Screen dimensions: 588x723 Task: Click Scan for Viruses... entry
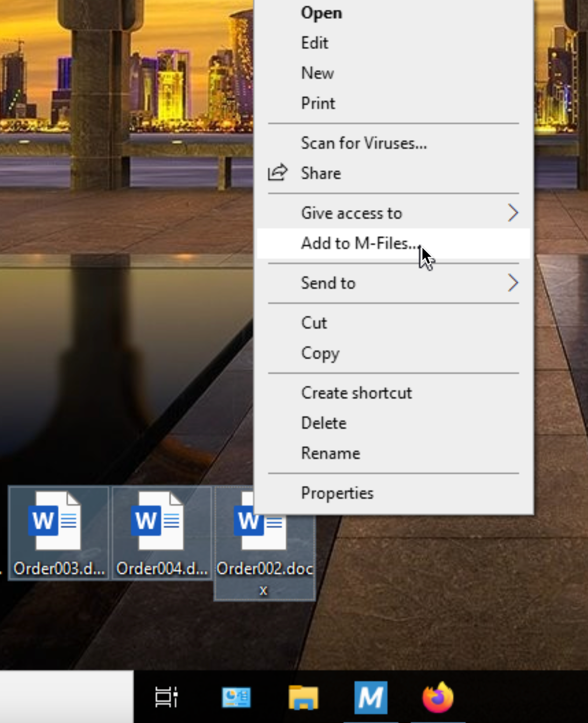[394, 143]
